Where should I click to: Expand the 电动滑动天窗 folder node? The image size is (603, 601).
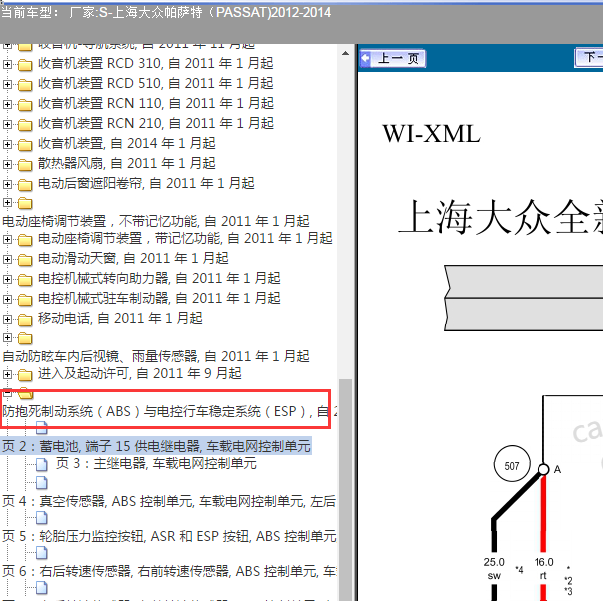click(7, 259)
